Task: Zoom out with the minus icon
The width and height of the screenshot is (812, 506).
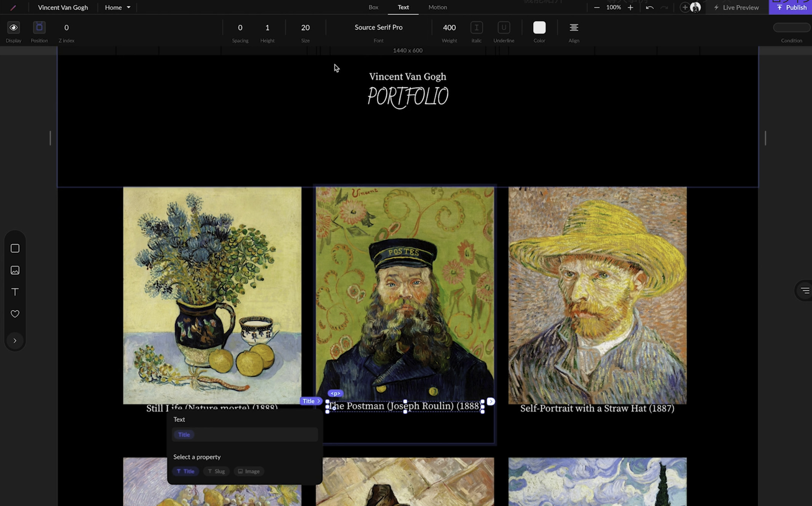Action: click(x=597, y=8)
